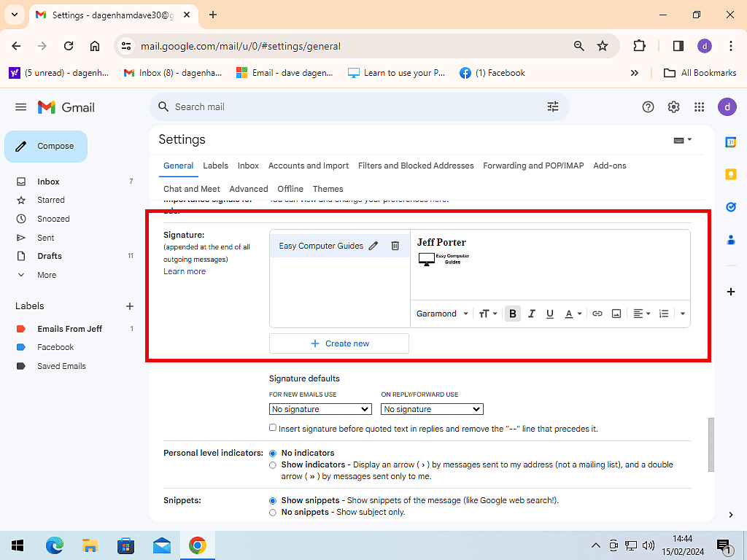Expand On Reply/Forward Use signature dropdown
747x560 pixels.
pyautogui.click(x=432, y=409)
